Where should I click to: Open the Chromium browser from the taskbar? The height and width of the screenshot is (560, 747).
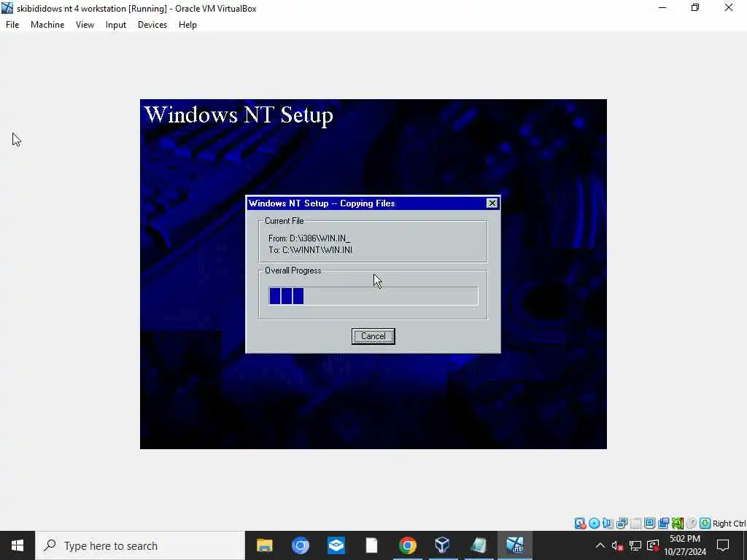tap(300, 545)
